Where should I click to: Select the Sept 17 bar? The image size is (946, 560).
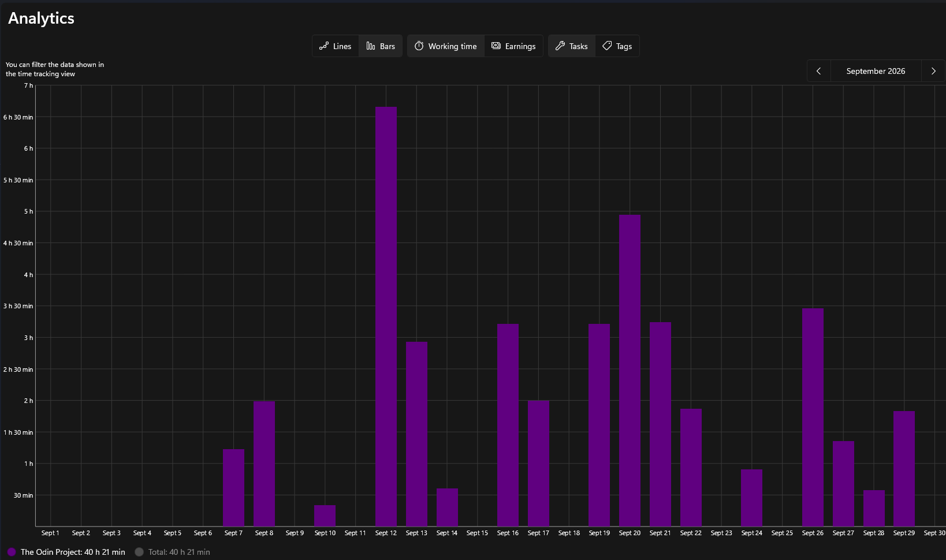pyautogui.click(x=538, y=463)
